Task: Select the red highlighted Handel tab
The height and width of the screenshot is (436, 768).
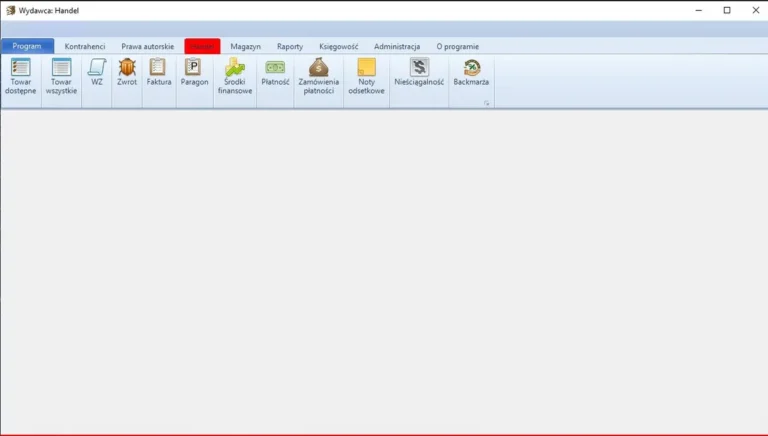Action: (x=202, y=47)
